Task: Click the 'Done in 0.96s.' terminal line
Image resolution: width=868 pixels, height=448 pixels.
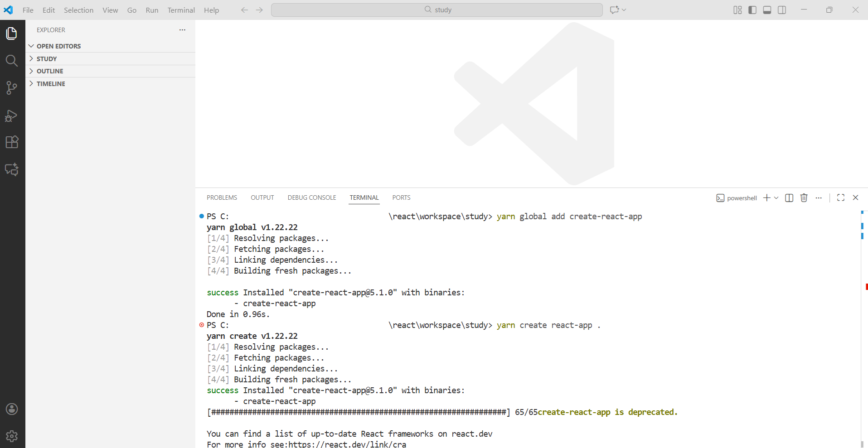Action: click(238, 314)
